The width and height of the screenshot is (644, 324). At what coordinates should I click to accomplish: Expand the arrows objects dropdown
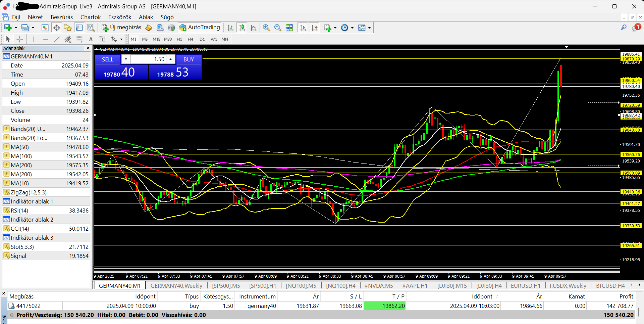tap(121, 39)
